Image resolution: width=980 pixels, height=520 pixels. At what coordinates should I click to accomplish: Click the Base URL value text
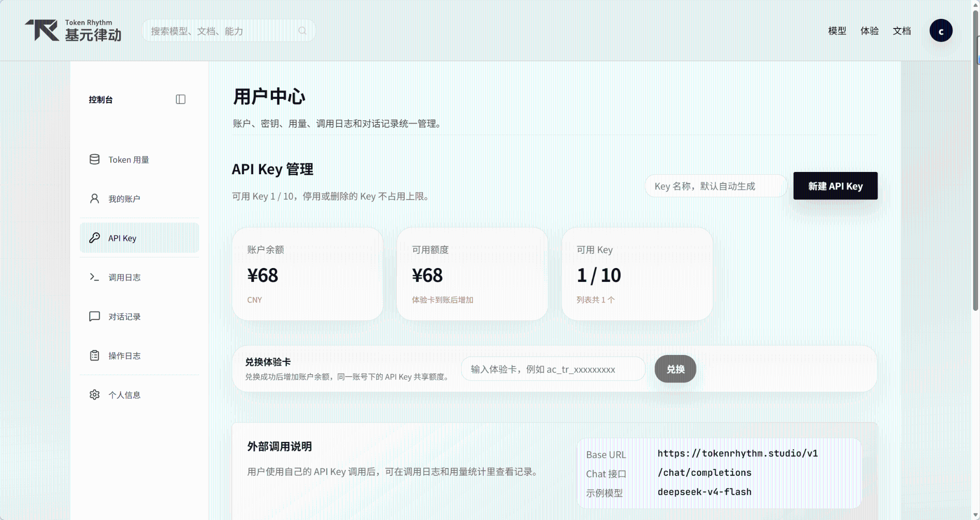(x=737, y=453)
